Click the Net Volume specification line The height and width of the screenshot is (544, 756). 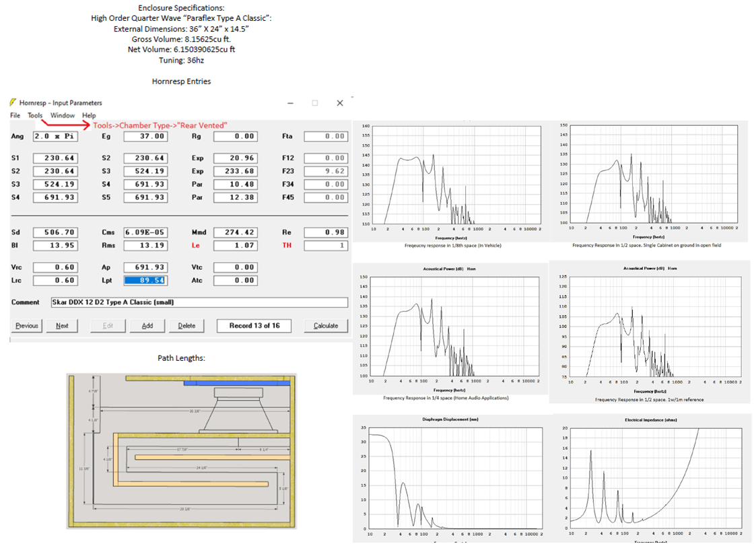click(181, 49)
